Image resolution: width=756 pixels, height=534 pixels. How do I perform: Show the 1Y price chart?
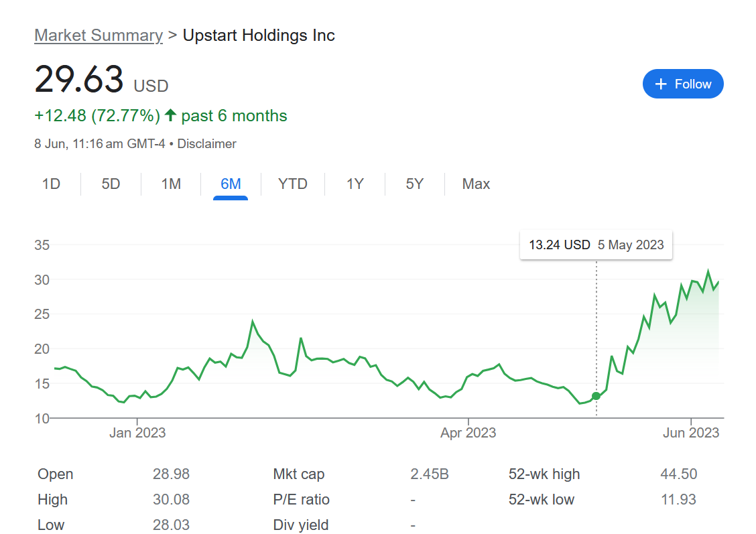(355, 184)
